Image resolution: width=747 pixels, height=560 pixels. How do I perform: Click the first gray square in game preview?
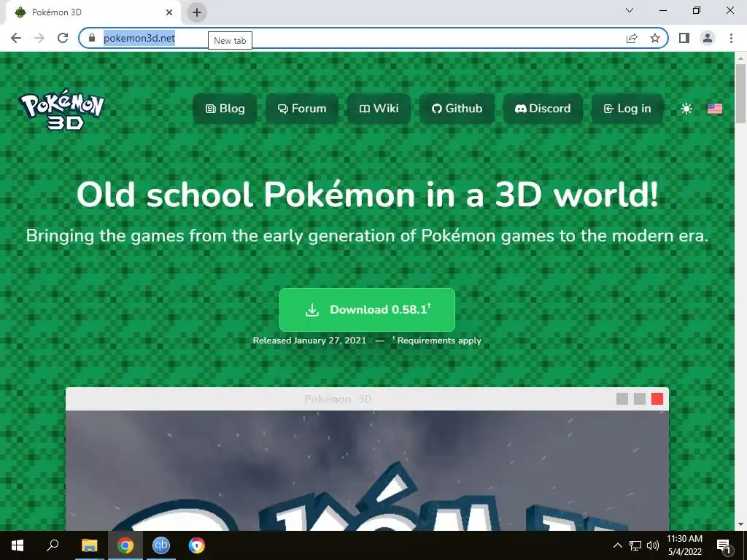[622, 399]
